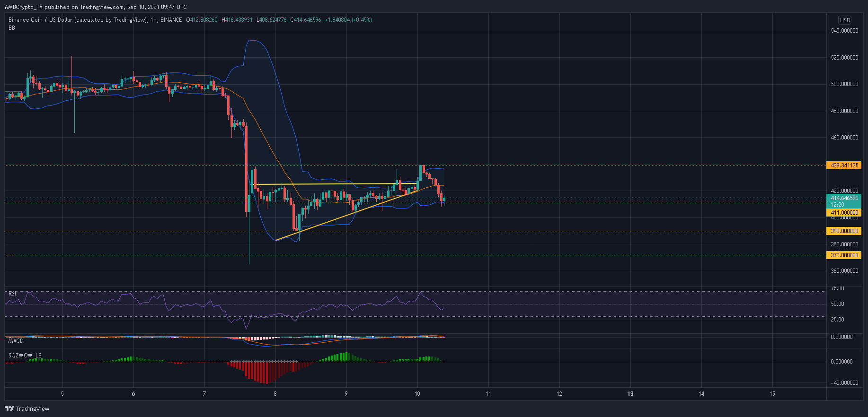Image resolution: width=868 pixels, height=417 pixels.
Task: Click the date label 15 on time axis
Action: (x=772, y=394)
